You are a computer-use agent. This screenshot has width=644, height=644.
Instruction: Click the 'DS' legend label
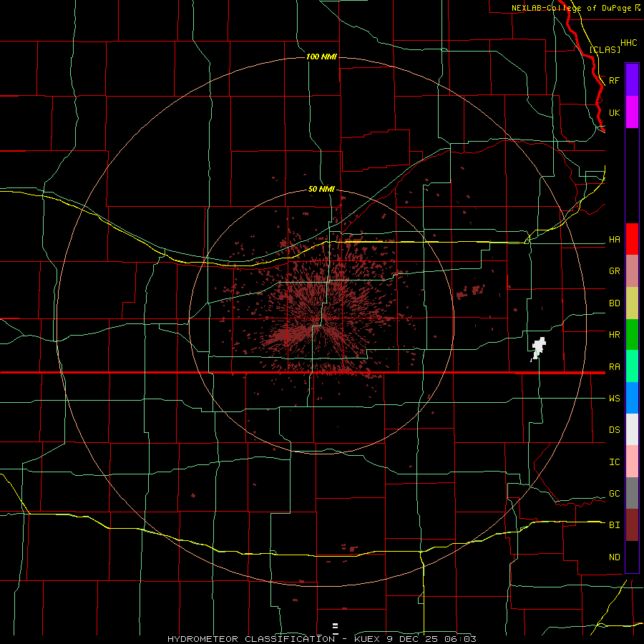[615, 430]
